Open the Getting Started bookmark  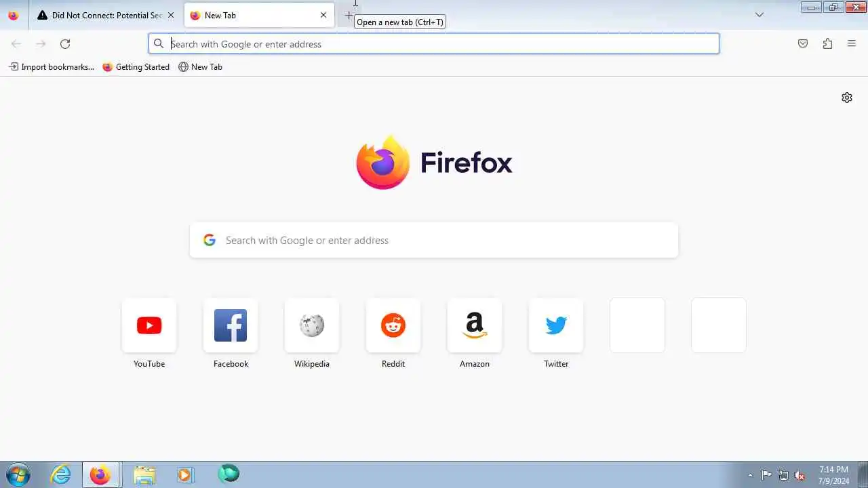136,66
